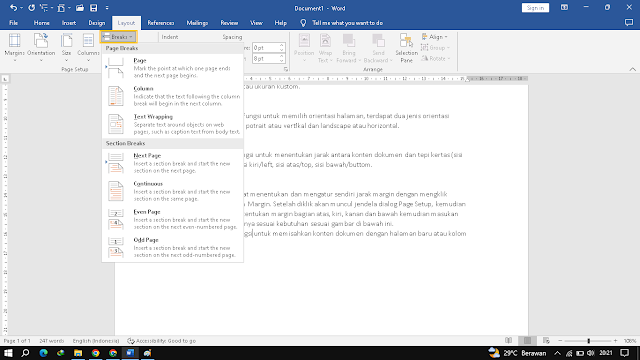Collapse the ribbon with chevron

(x=632, y=69)
